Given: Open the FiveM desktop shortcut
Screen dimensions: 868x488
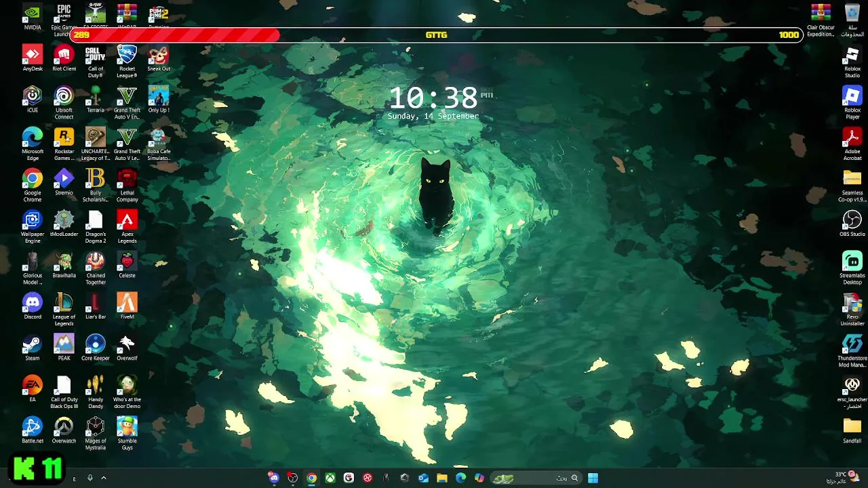Looking at the screenshot, I should (127, 306).
